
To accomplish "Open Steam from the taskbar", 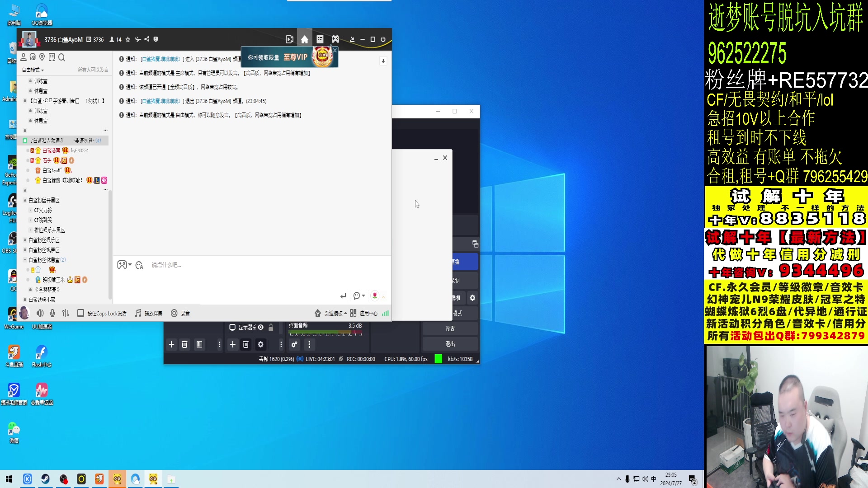I will [x=45, y=479].
